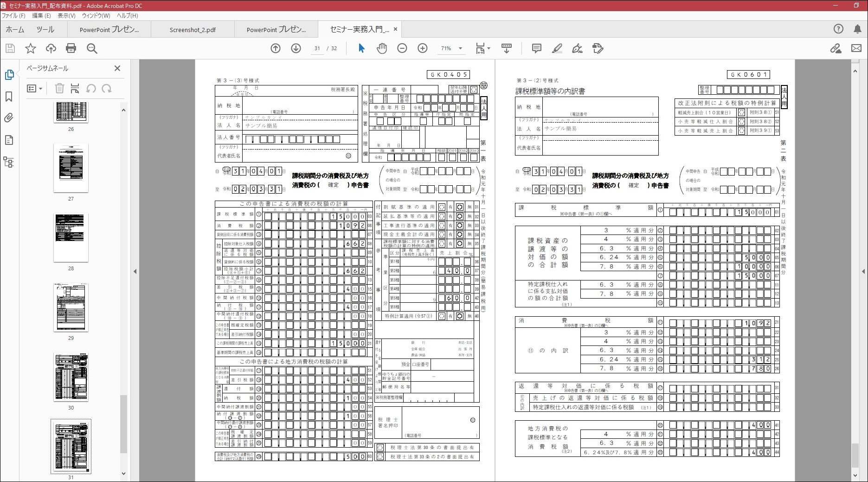This screenshot has width=868, height=482.
Task: Select the Hand pan tool
Action: [382, 48]
